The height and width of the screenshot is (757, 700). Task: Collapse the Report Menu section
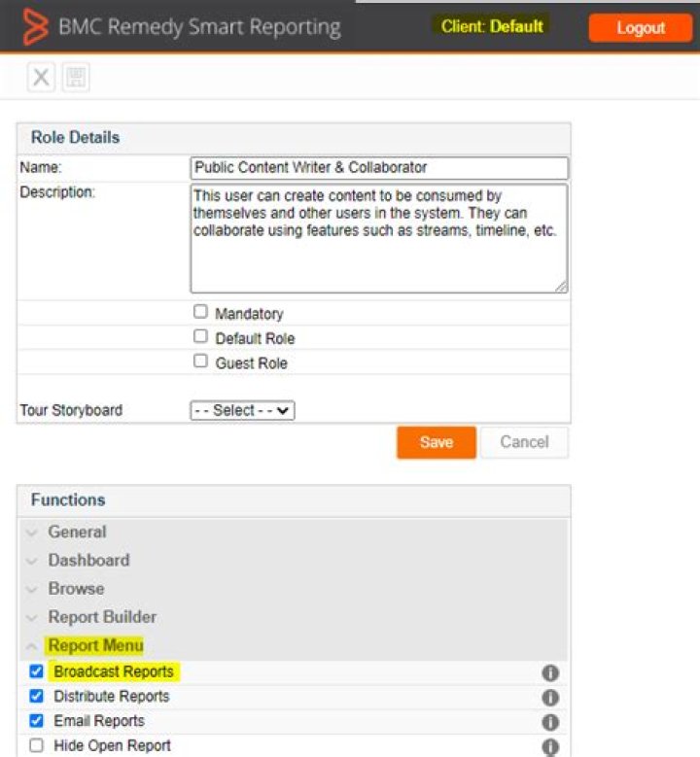click(x=294, y=646)
